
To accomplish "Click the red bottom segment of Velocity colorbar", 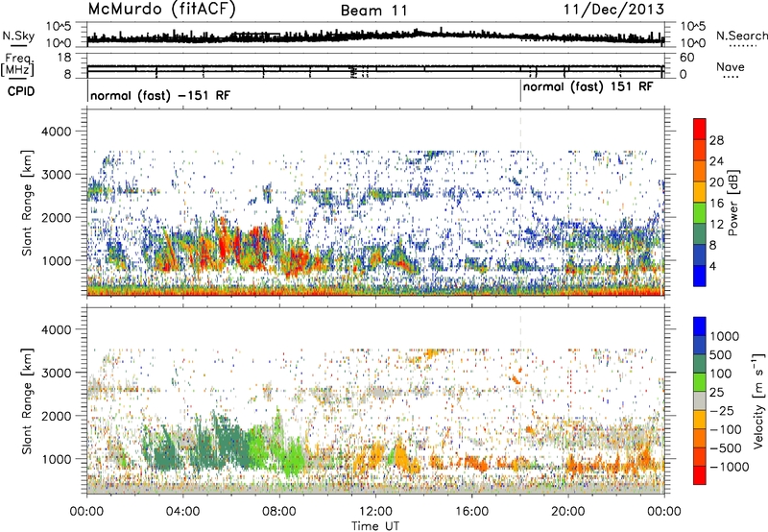I will (700, 475).
